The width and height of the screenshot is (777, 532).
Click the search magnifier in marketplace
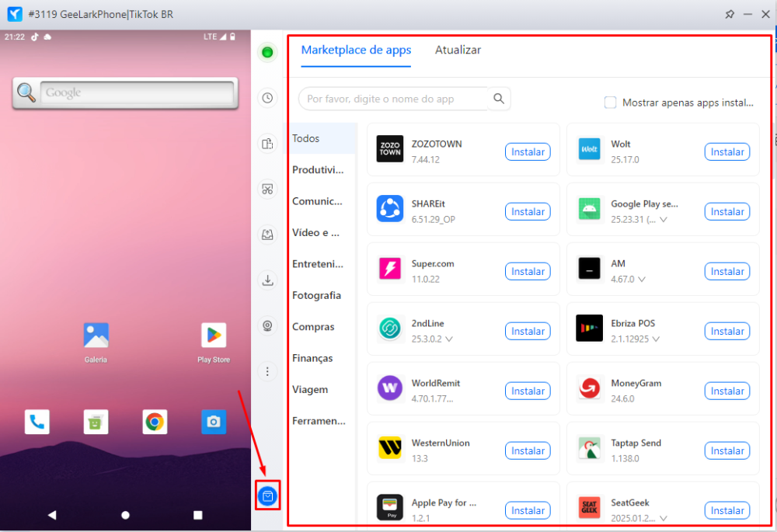(x=499, y=99)
